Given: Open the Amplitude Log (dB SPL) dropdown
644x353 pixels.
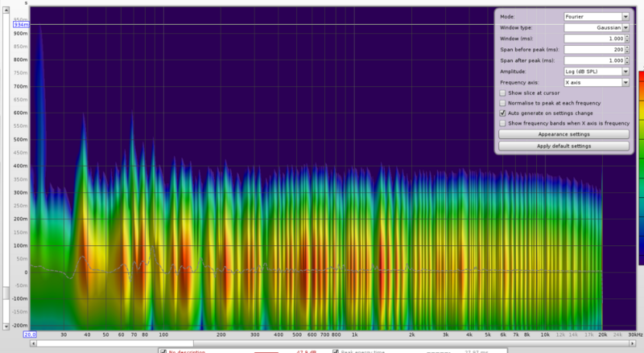Looking at the screenshot, I should coord(596,72).
